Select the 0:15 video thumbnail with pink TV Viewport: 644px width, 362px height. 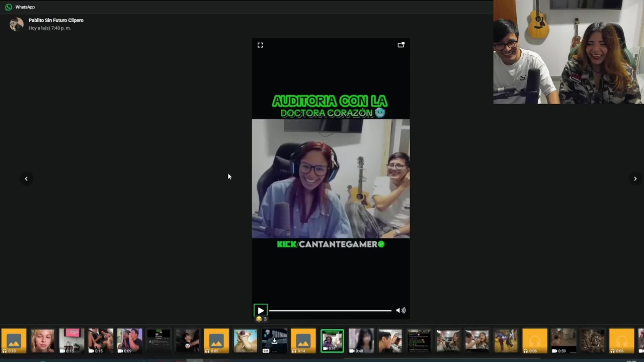[x=71, y=341]
